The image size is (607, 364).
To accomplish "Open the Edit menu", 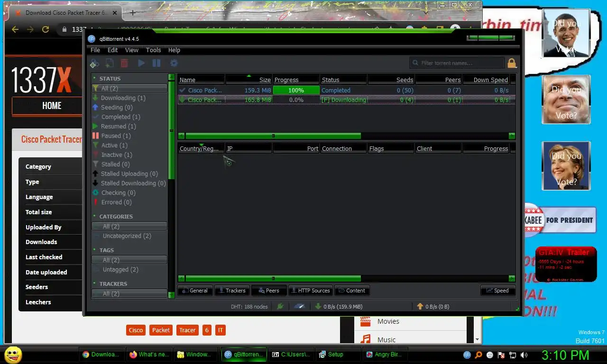I will [112, 50].
